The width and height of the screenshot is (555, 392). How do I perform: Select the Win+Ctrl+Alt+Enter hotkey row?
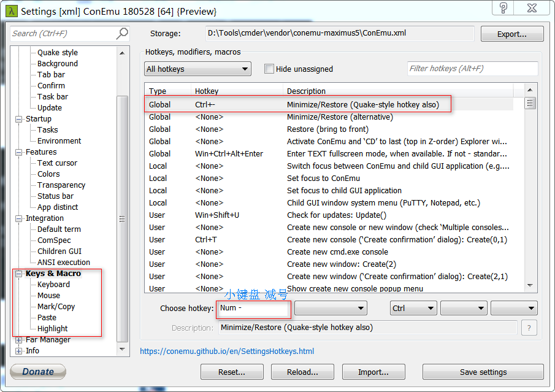pos(329,154)
